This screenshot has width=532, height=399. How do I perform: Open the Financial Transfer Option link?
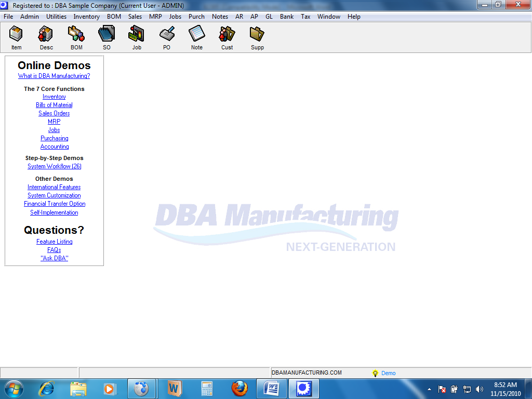click(x=54, y=204)
